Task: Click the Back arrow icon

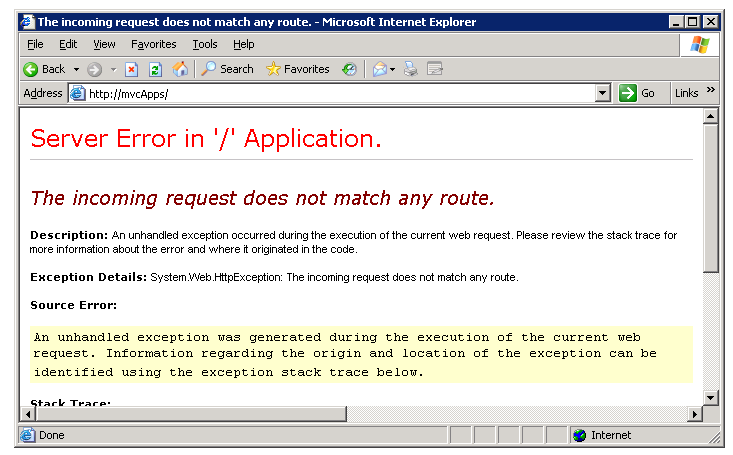Action: click(30, 70)
